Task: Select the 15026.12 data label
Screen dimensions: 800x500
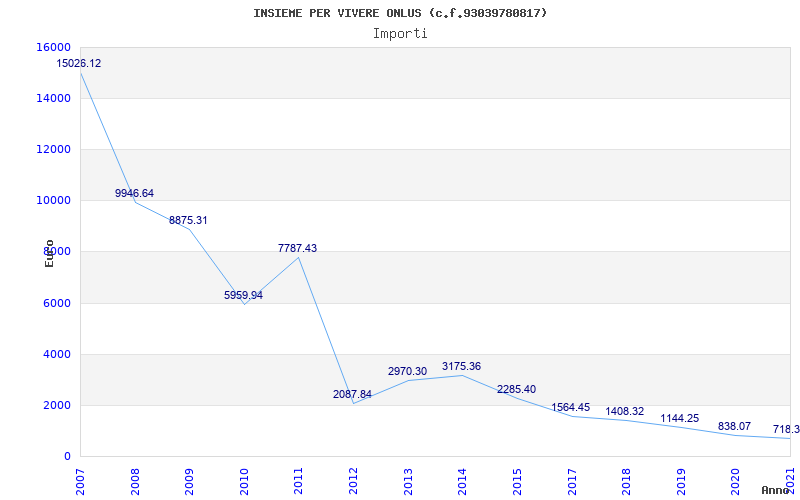Action: pos(79,64)
